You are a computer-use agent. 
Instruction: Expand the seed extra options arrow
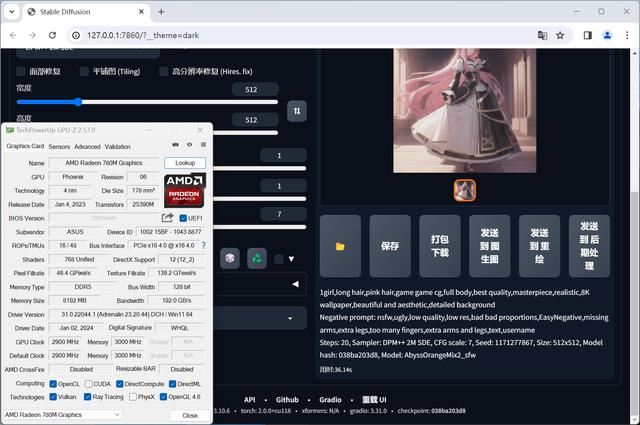click(x=291, y=259)
